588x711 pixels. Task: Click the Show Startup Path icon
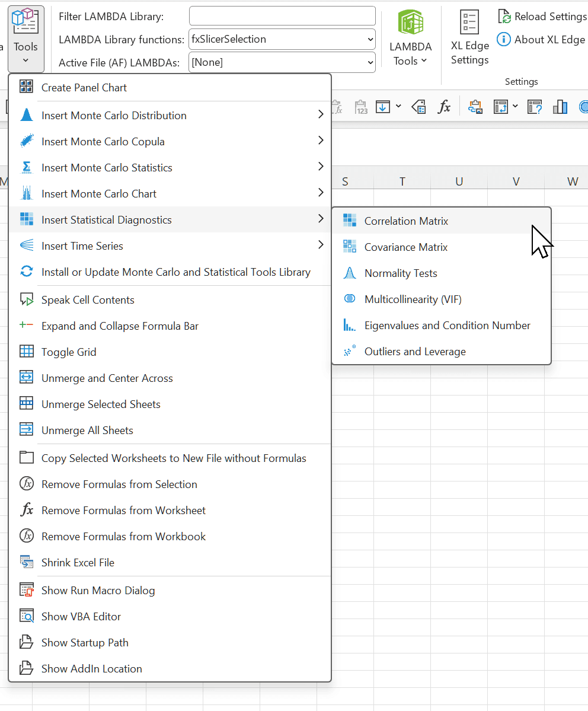(27, 642)
